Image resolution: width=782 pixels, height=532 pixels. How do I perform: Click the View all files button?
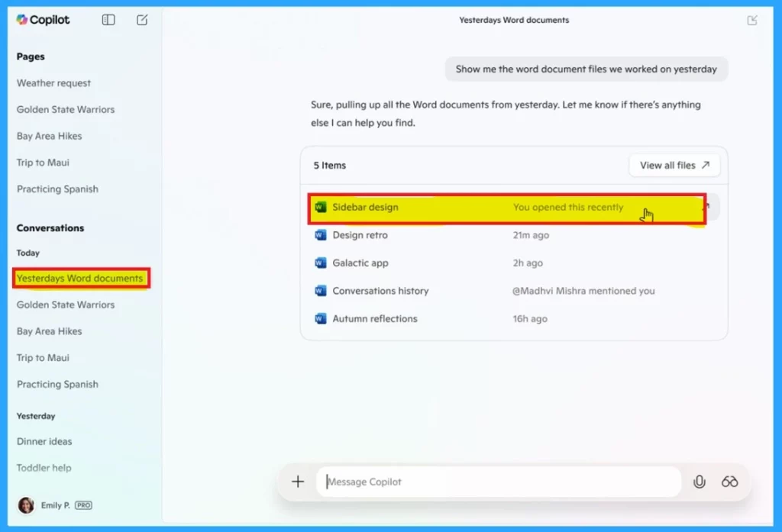[674, 165]
